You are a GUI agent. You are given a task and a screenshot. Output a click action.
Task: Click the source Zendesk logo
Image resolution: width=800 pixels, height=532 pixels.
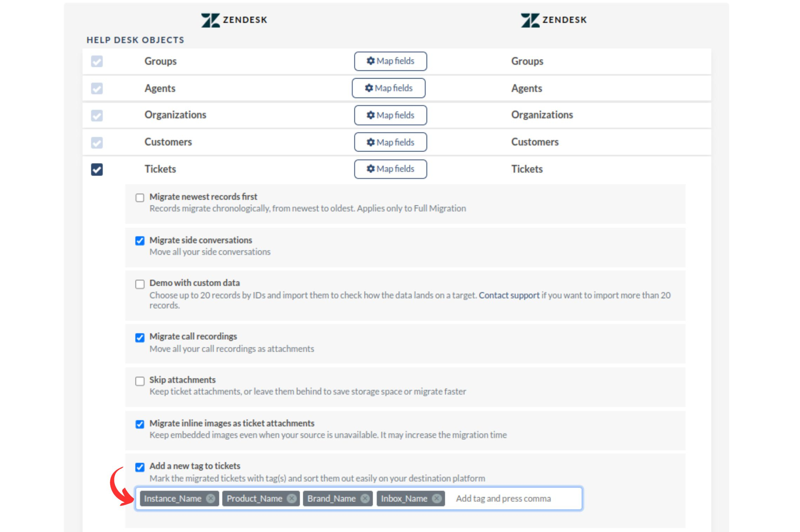[234, 20]
